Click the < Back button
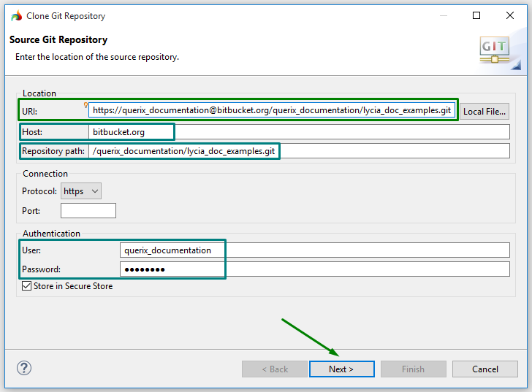532x392 pixels. 275,369
